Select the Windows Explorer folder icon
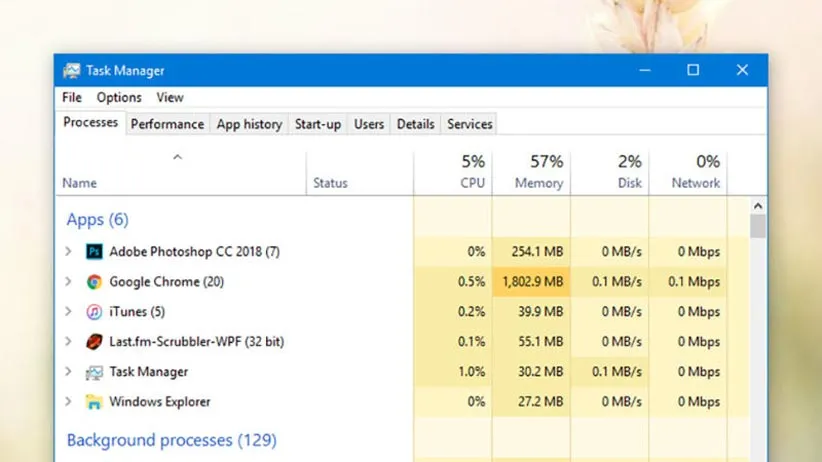Screen dimensions: 822x462 94,402
